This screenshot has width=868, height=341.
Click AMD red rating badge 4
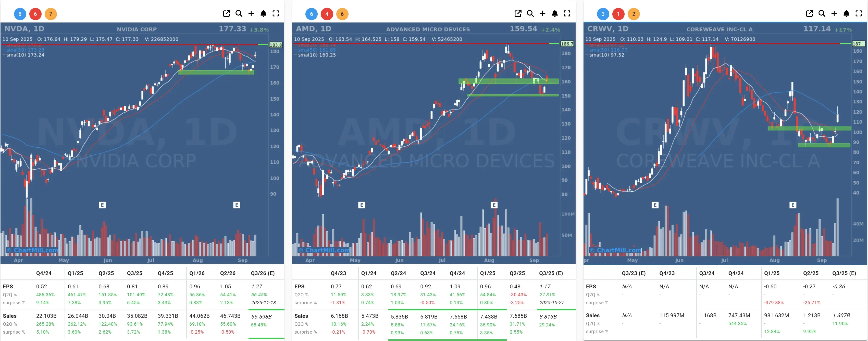pyautogui.click(x=327, y=14)
